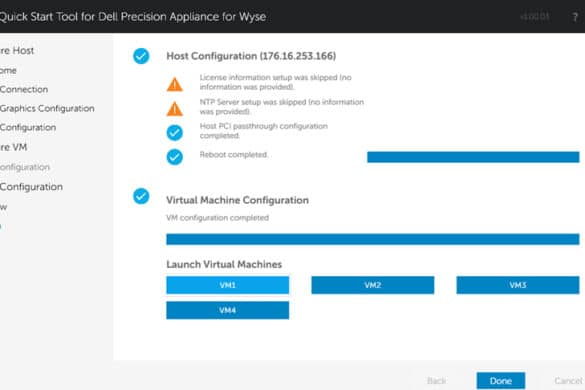Click the VM configuration progress bar
This screenshot has height=390, width=585.
click(x=373, y=239)
